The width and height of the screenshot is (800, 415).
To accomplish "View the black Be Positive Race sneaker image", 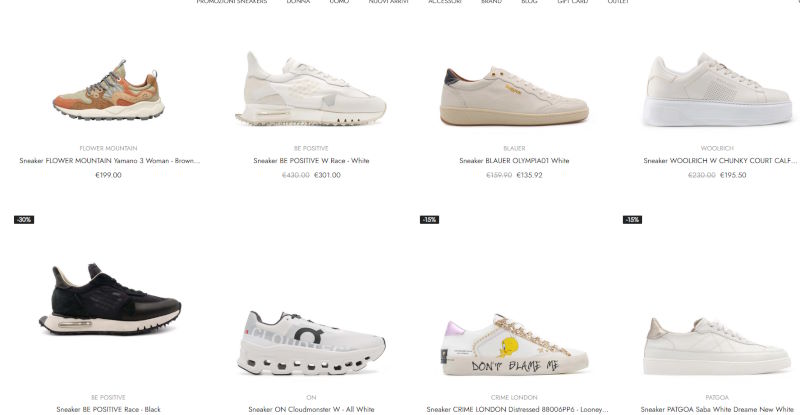I will (x=109, y=299).
